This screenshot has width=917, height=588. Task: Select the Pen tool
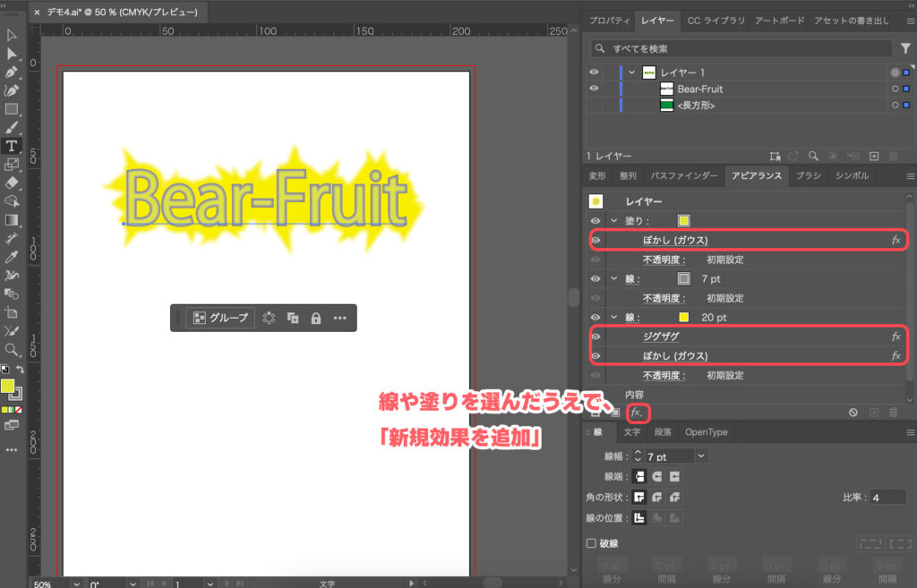12,72
